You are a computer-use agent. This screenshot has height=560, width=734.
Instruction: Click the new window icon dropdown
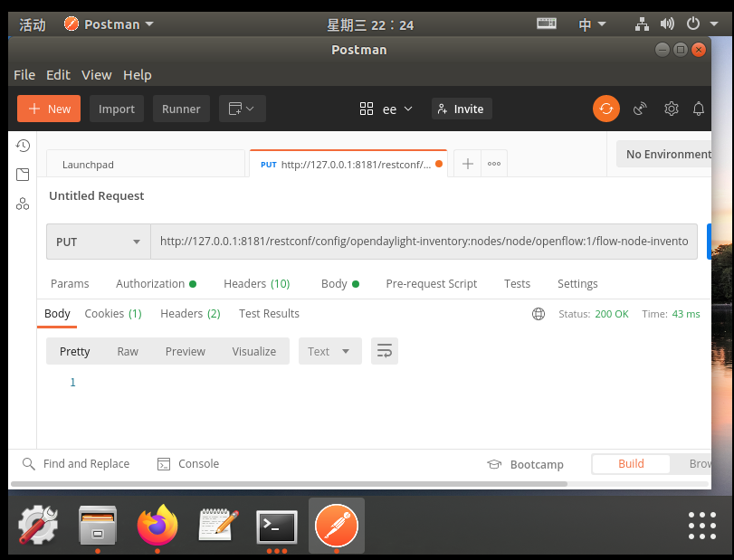point(242,109)
